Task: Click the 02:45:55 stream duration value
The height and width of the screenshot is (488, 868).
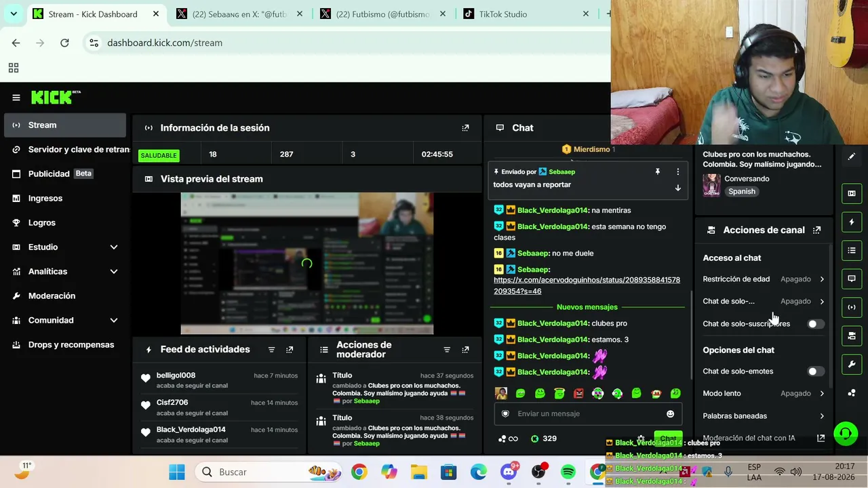Action: click(x=437, y=155)
